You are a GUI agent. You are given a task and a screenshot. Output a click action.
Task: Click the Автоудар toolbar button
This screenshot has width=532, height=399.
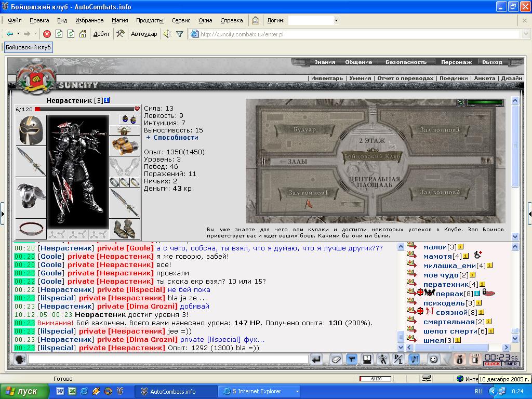click(x=144, y=34)
